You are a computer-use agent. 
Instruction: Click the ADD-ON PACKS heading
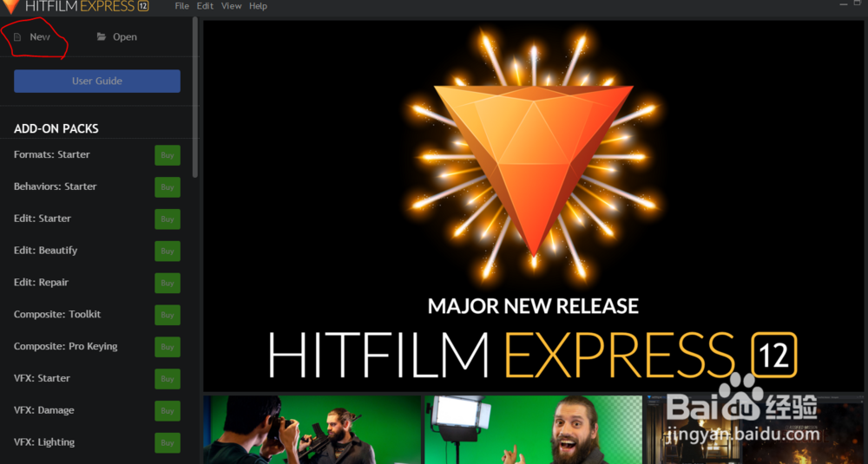tap(56, 129)
